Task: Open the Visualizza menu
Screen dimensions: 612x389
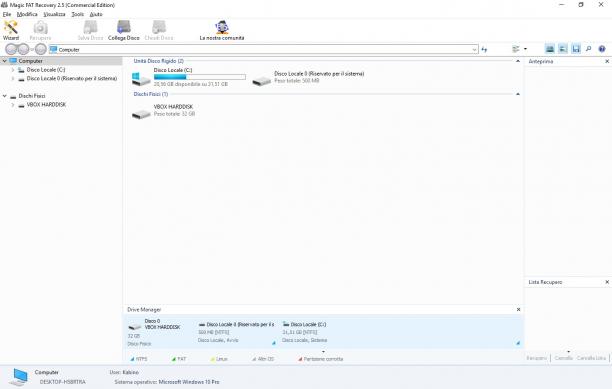Action: pyautogui.click(x=54, y=14)
